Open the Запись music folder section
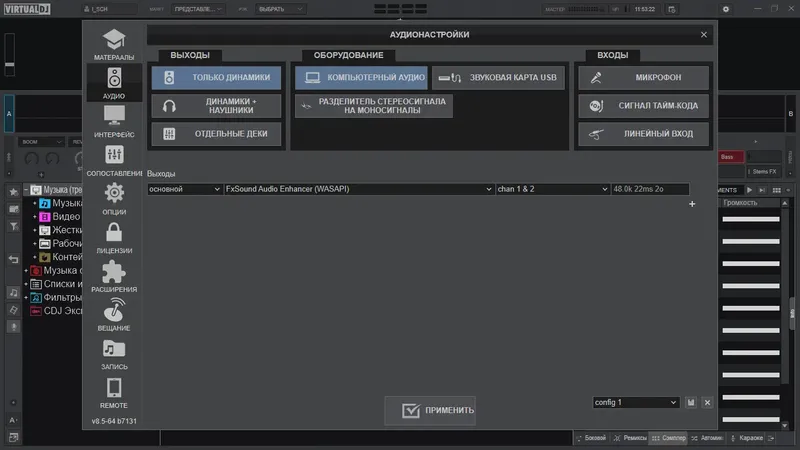Viewport: 800px width, 450px height. (x=114, y=354)
